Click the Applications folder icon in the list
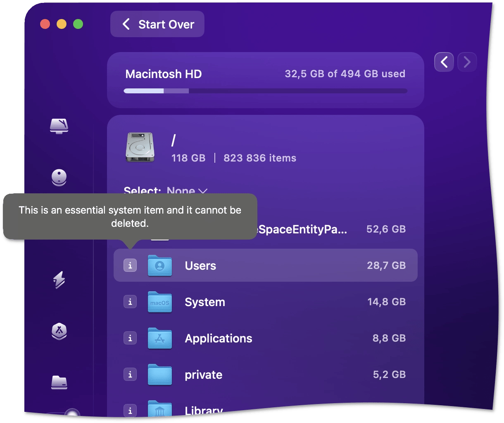 coord(160,338)
